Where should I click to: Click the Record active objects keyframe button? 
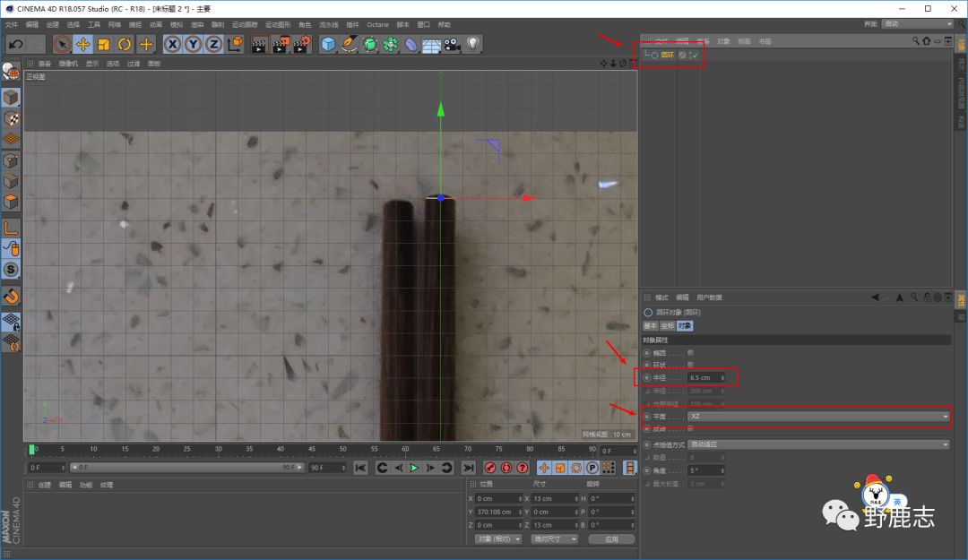click(490, 468)
